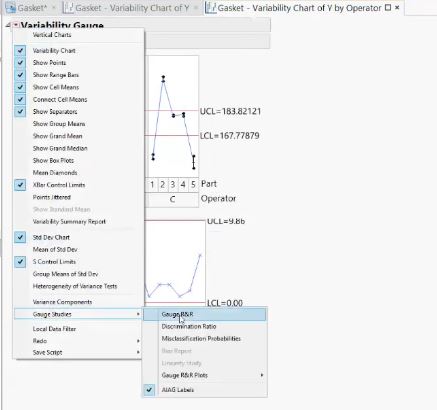Click the Part axis label
The image size is (437, 410).
209,184
